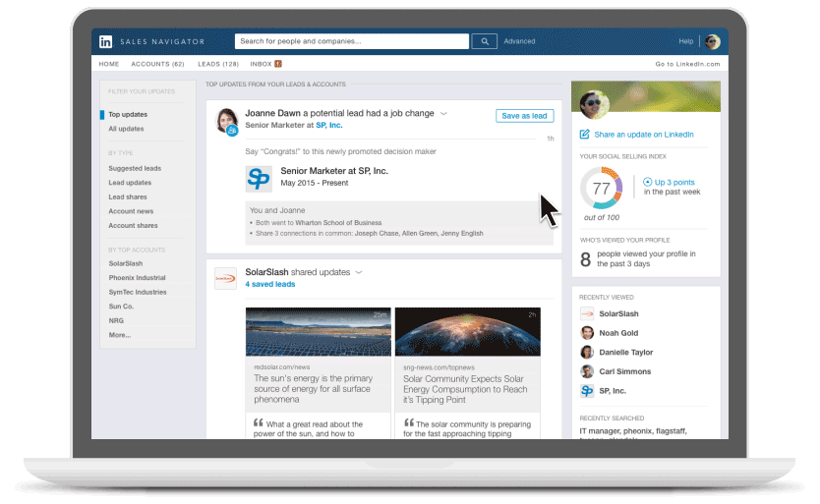This screenshot has height=504, width=820.
Task: Open the Leads (128) tab
Action: tap(219, 64)
